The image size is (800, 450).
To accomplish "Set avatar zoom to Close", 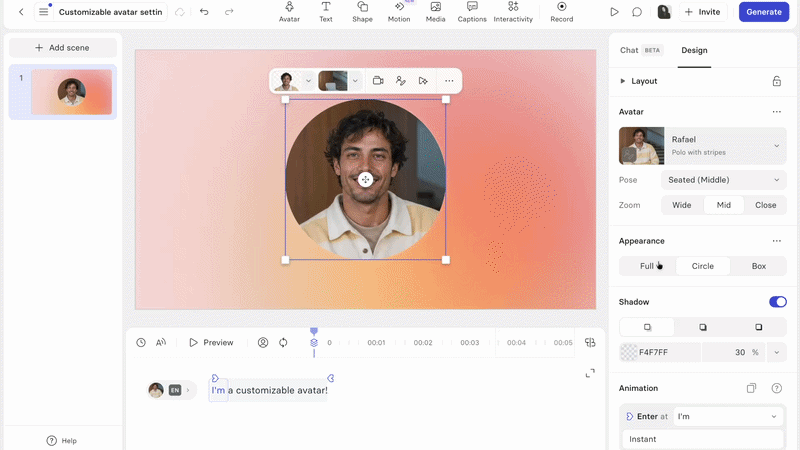I will (x=765, y=205).
